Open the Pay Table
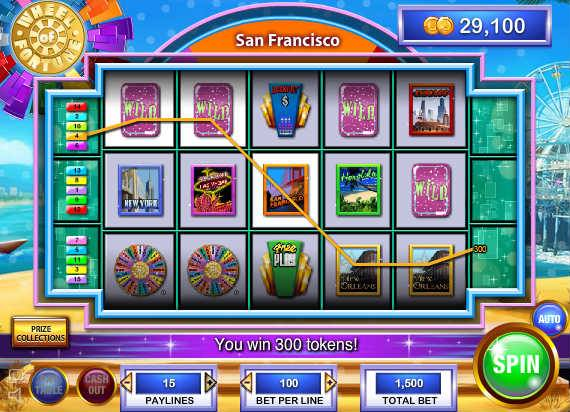This screenshot has height=412, width=570. click(48, 386)
